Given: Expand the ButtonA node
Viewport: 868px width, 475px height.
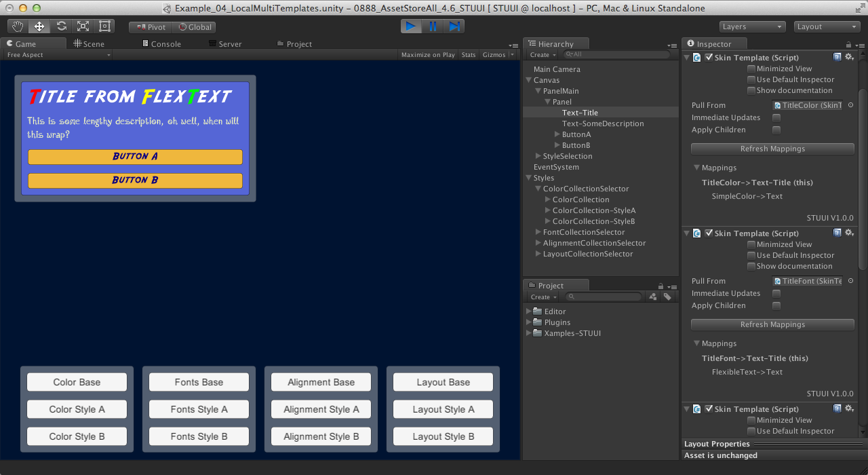Looking at the screenshot, I should (x=557, y=134).
